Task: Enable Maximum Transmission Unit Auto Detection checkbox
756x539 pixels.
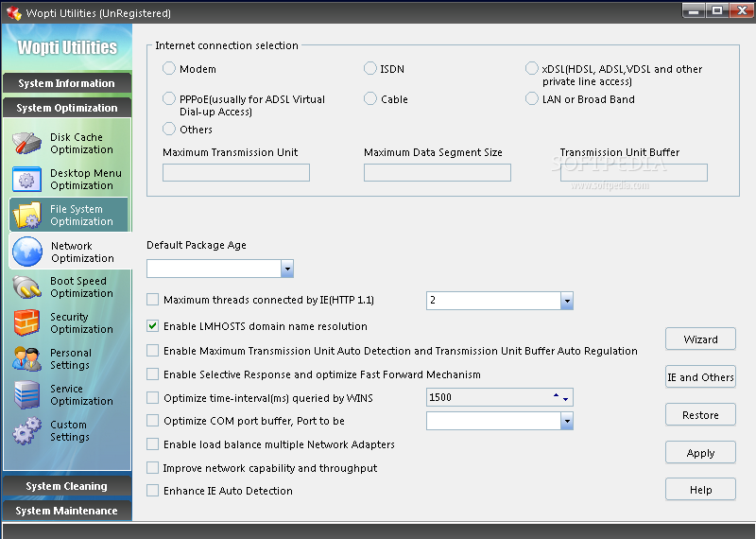Action: coord(152,351)
